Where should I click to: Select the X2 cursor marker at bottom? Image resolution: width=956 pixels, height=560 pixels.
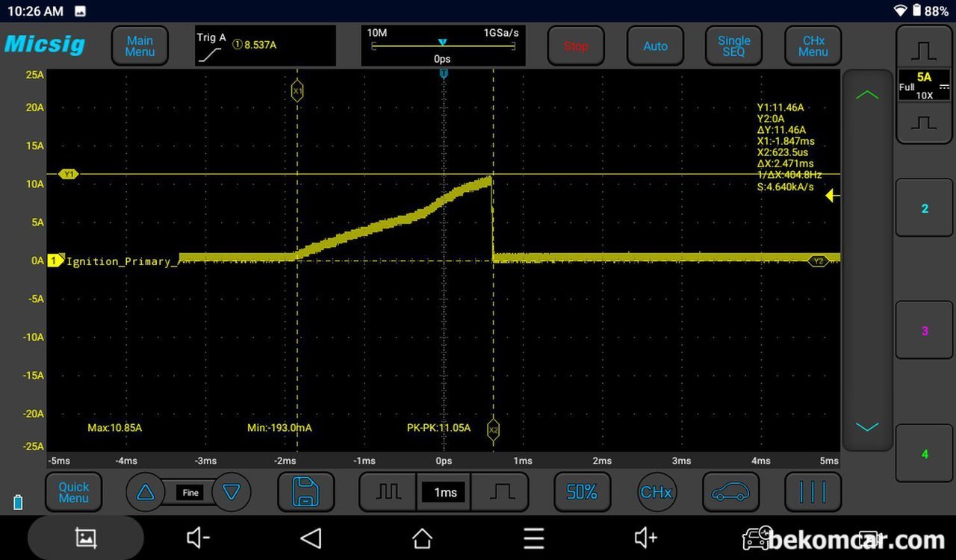[493, 430]
